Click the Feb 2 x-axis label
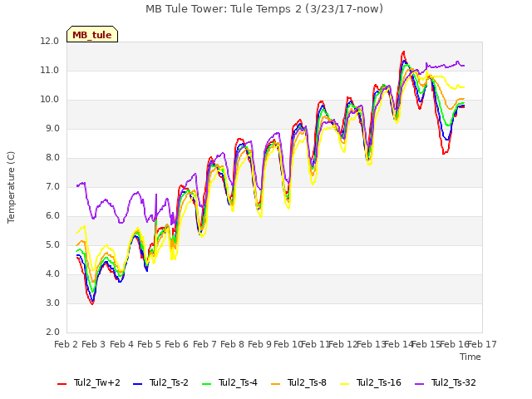 66,344
